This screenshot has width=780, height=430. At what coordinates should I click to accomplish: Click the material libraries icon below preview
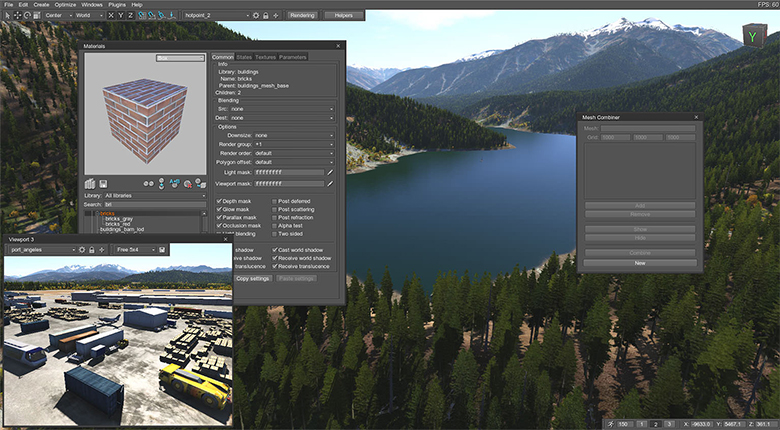point(90,183)
